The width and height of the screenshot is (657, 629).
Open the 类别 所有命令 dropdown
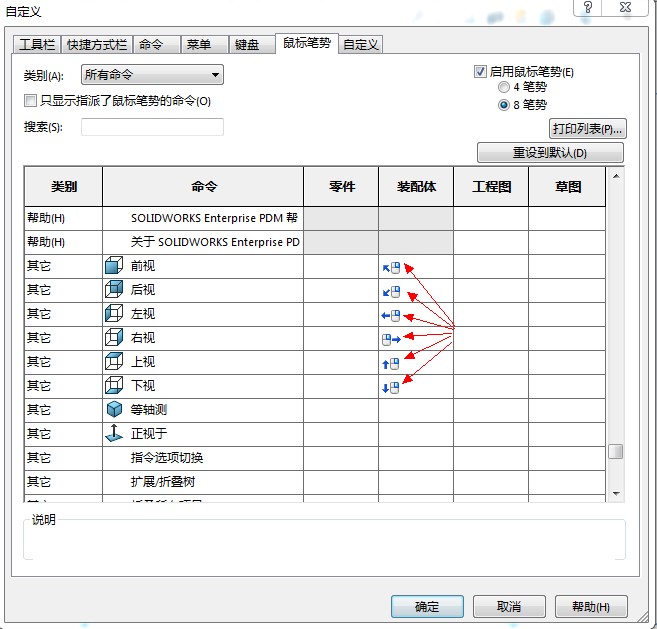[152, 75]
